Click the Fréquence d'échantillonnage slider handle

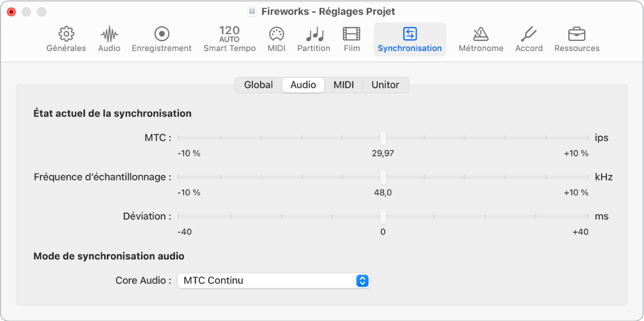pyautogui.click(x=383, y=177)
